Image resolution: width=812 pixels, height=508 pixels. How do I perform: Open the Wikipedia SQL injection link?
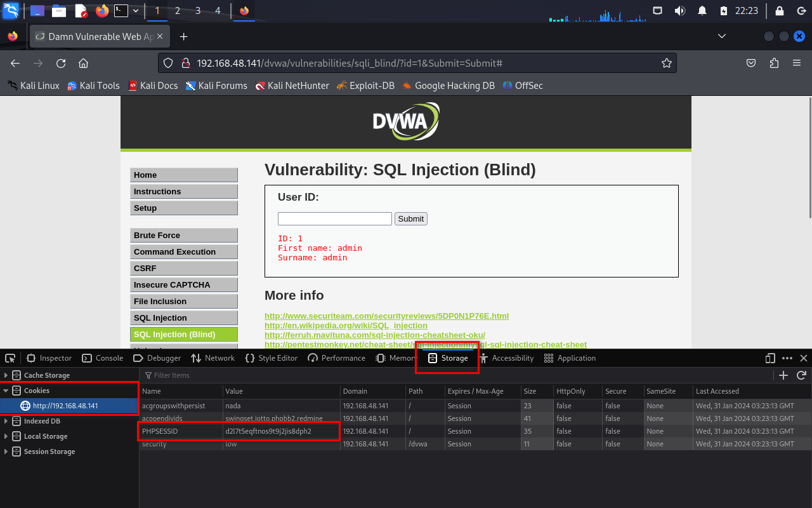346,325
